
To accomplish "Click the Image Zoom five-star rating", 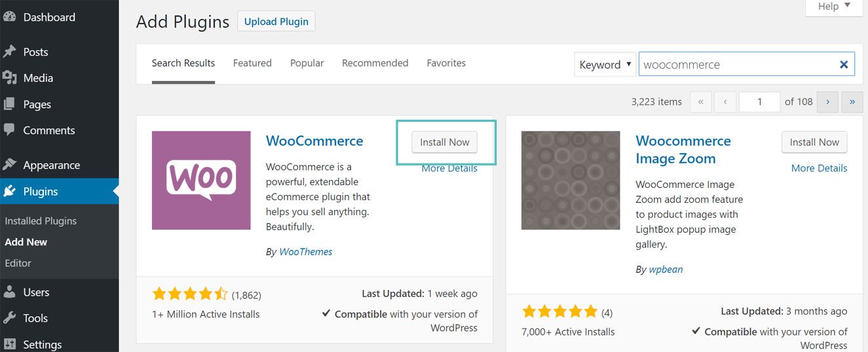I will 559,311.
